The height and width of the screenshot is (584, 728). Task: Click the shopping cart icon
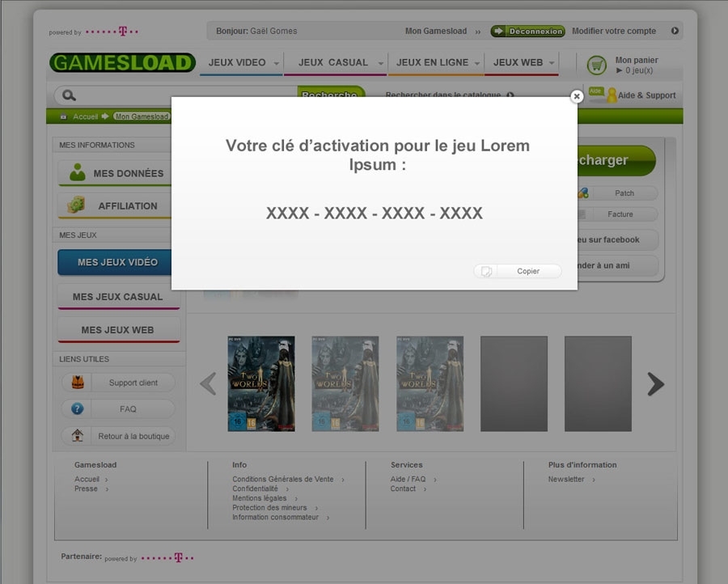(597, 65)
